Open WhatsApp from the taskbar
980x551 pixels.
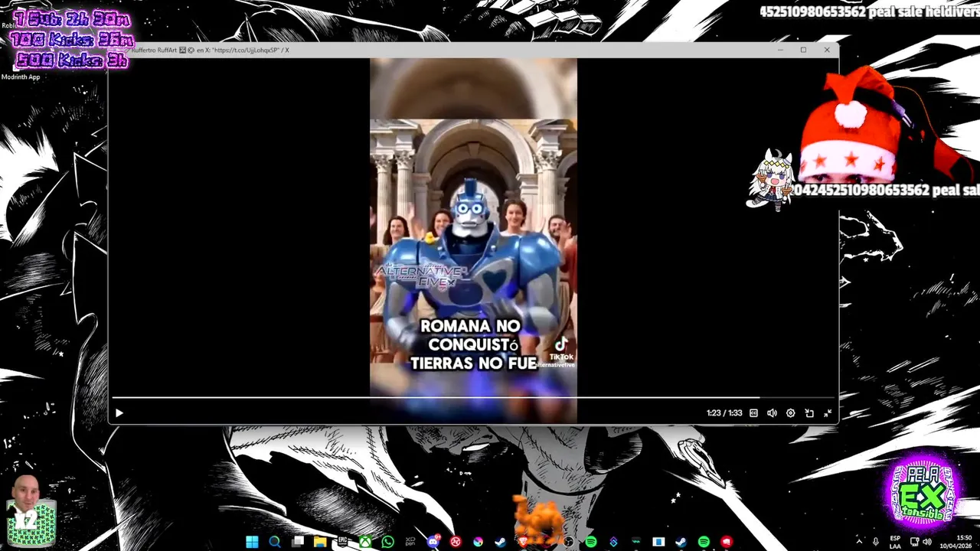point(387,542)
